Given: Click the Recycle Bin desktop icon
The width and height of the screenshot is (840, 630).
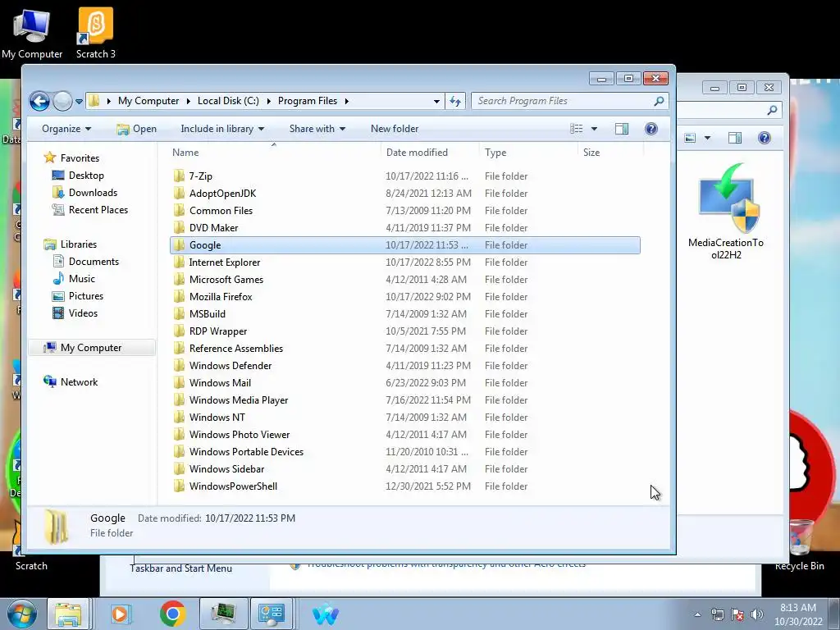Looking at the screenshot, I should (x=799, y=544).
